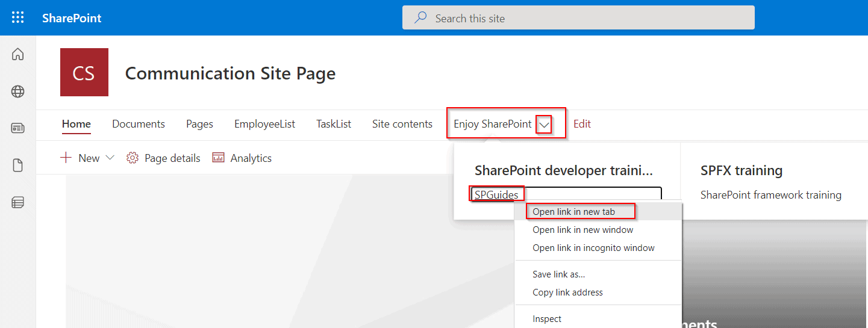Click the Communication Site Page title
Image resolution: width=868 pixels, height=328 pixels.
tap(230, 73)
